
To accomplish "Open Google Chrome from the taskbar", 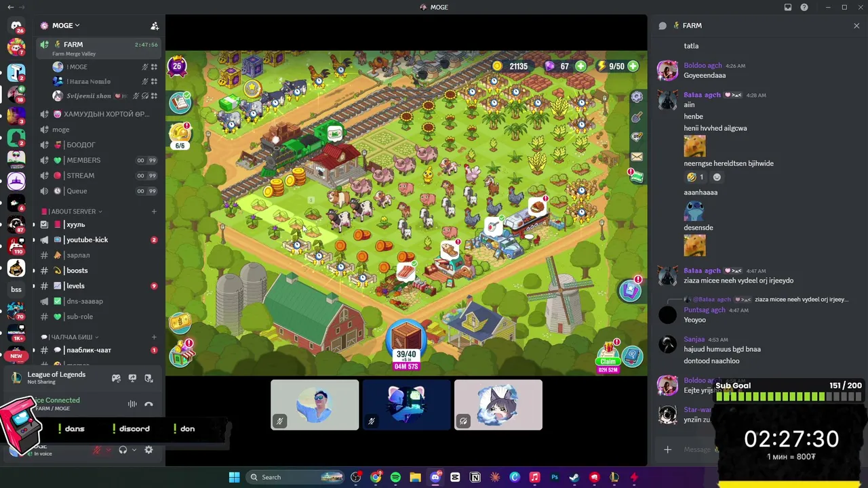I will [x=376, y=477].
